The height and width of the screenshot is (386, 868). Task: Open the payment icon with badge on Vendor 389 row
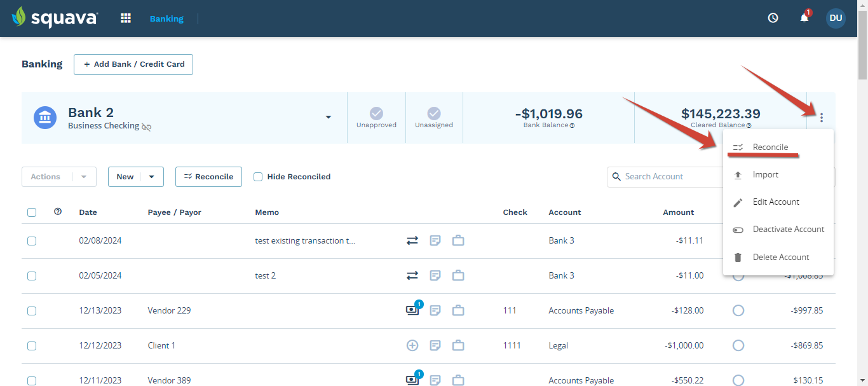point(412,379)
